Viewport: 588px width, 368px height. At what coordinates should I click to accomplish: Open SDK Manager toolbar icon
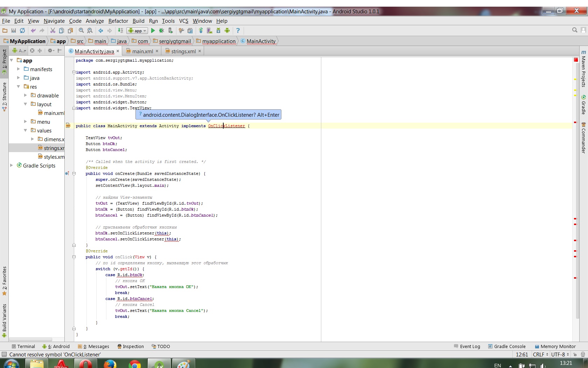pos(218,30)
